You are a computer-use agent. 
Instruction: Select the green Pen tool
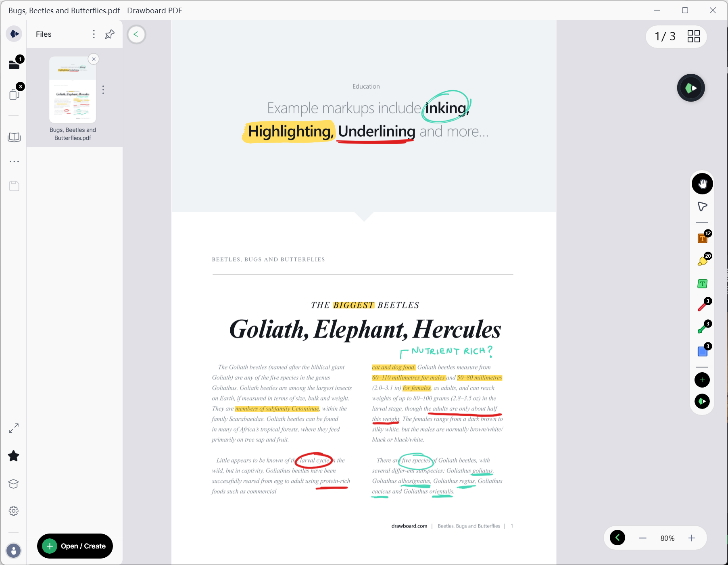pyautogui.click(x=702, y=329)
